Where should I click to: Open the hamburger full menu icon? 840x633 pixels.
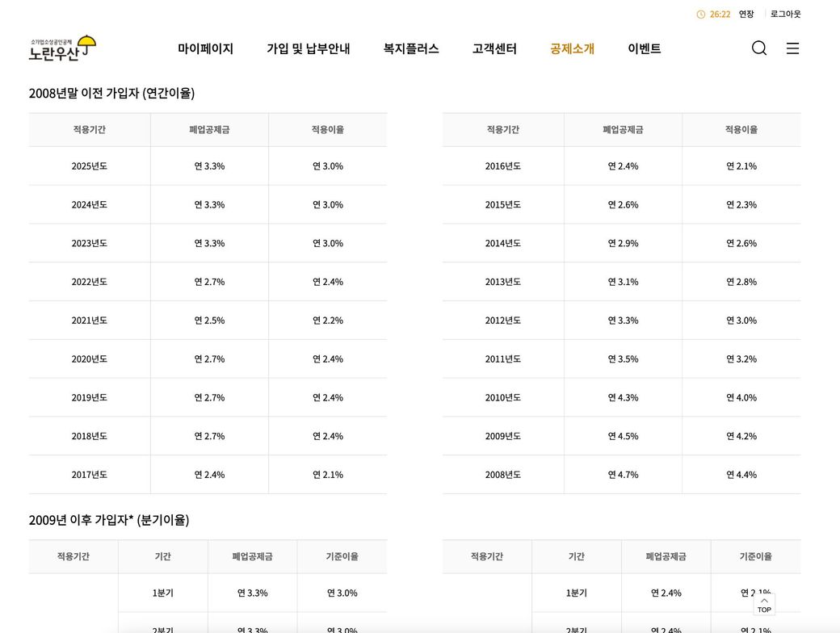(792, 48)
